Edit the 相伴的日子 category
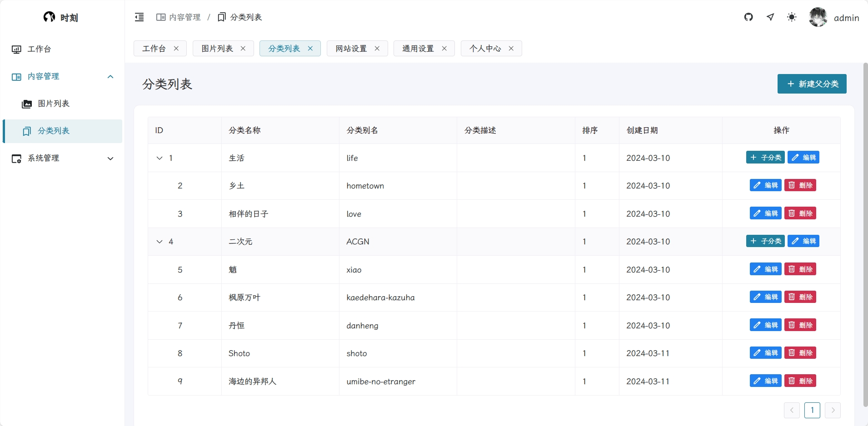Image resolution: width=868 pixels, height=426 pixels. (x=766, y=213)
